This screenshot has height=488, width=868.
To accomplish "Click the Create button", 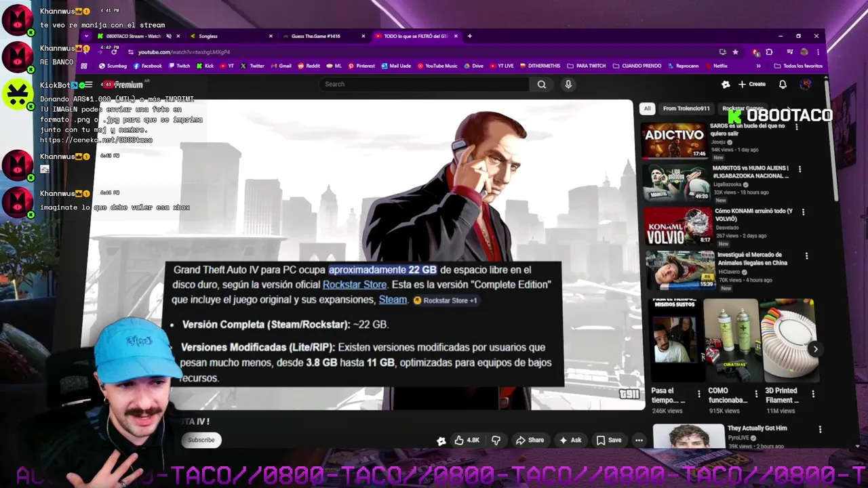I will point(752,84).
